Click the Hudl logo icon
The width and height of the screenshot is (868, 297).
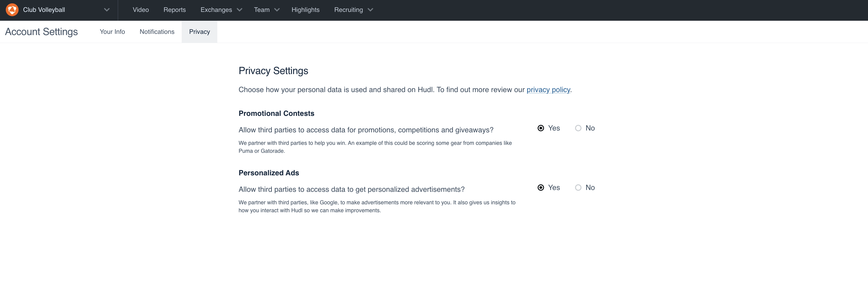click(x=12, y=10)
